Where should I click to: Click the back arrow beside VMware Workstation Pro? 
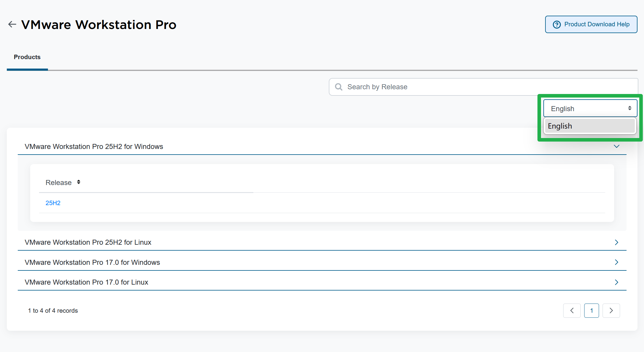[x=12, y=24]
